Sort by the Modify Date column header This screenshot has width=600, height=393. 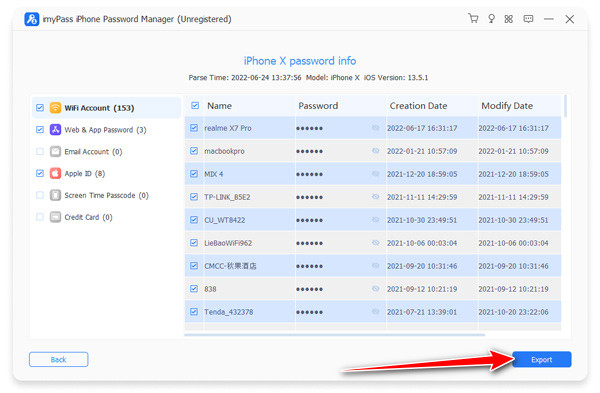pos(507,106)
